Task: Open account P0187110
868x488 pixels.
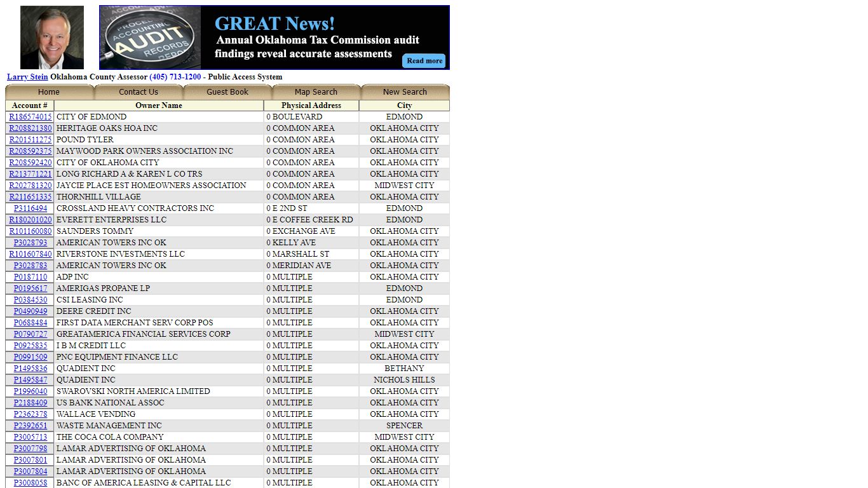Action: click(x=31, y=277)
